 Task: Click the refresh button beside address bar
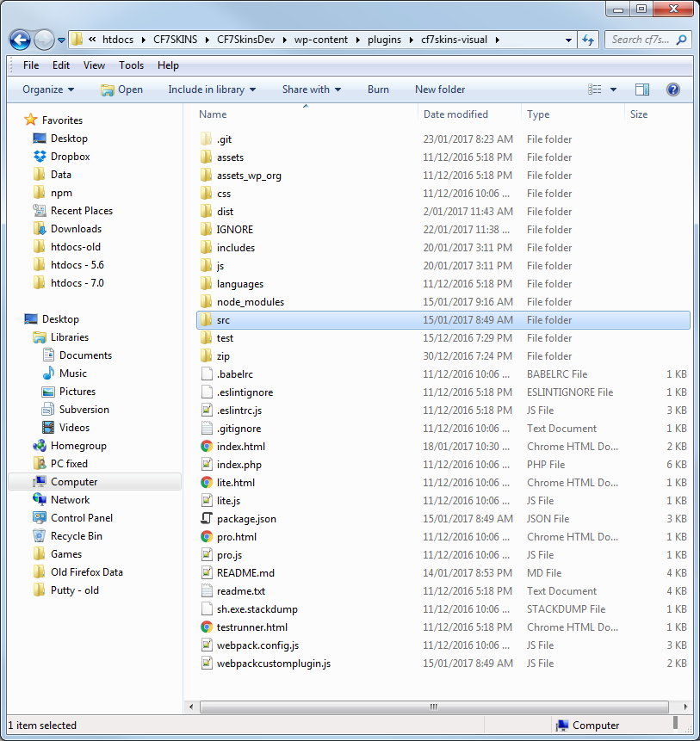589,40
